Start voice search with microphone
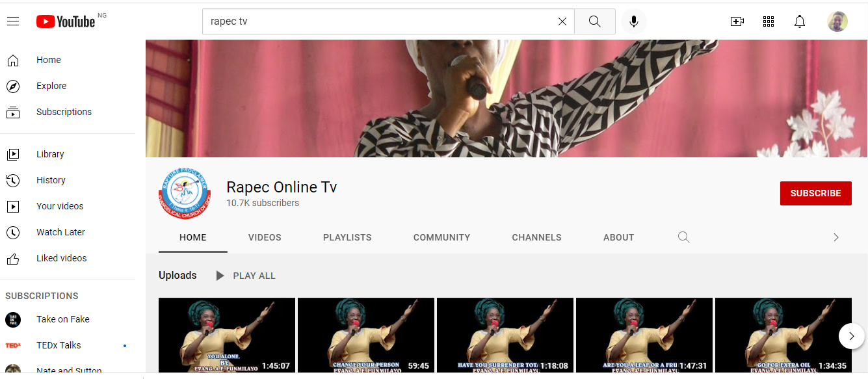 634,21
